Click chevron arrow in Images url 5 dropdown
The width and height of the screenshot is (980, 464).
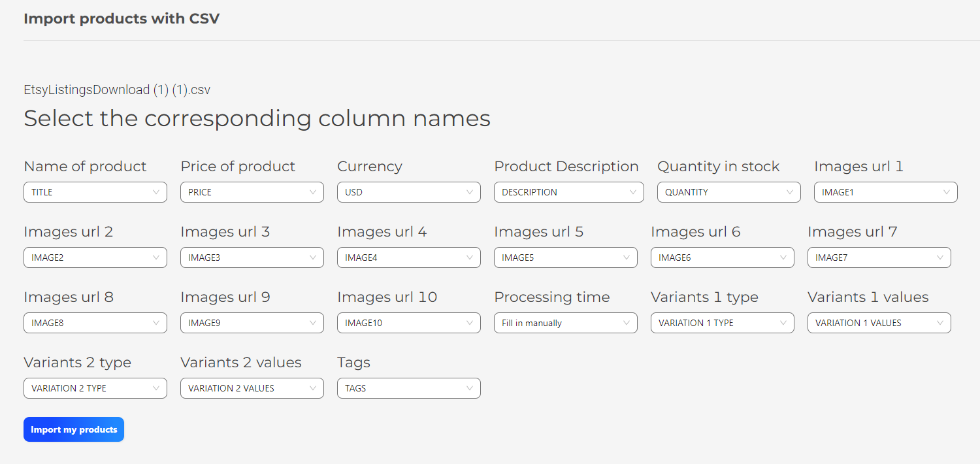click(627, 257)
